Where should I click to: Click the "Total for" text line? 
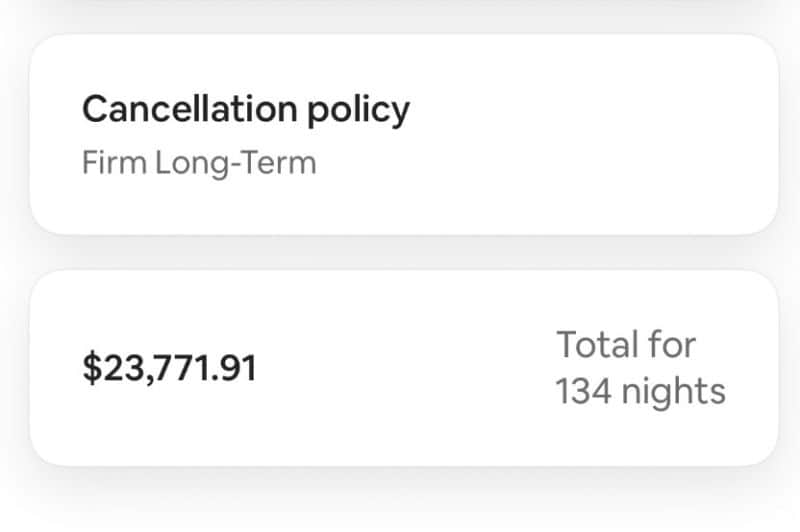[x=626, y=345]
